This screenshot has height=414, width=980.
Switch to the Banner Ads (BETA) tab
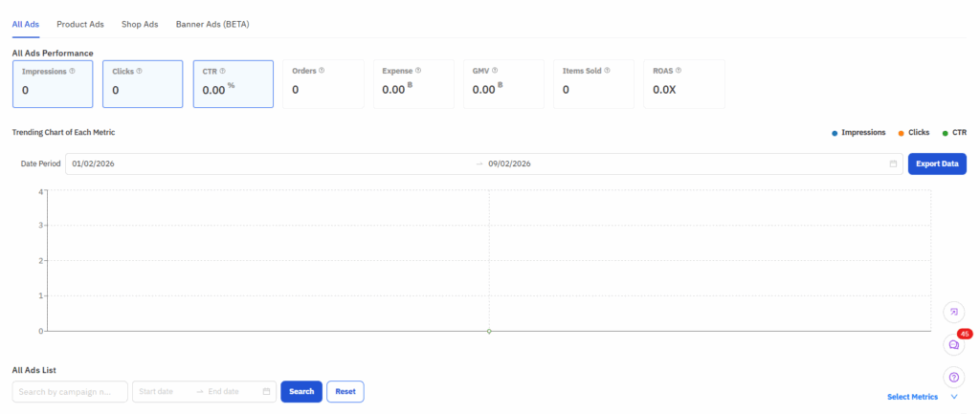[x=214, y=23]
